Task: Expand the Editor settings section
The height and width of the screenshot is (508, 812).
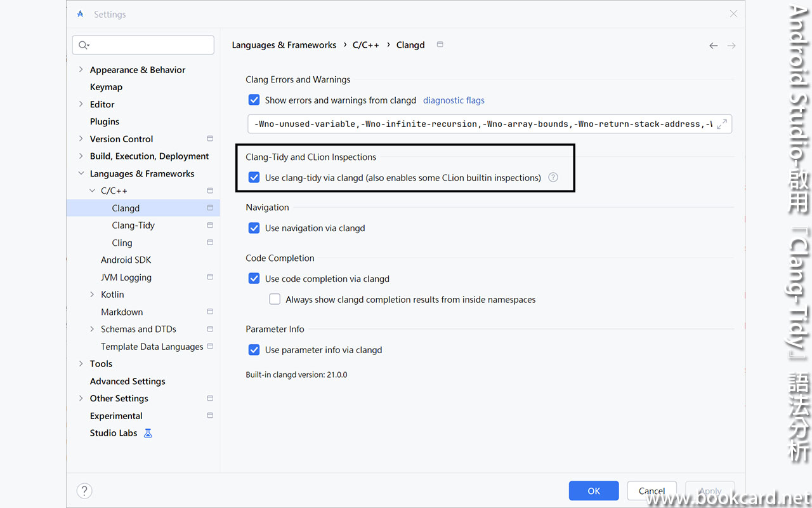Action: tap(81, 104)
